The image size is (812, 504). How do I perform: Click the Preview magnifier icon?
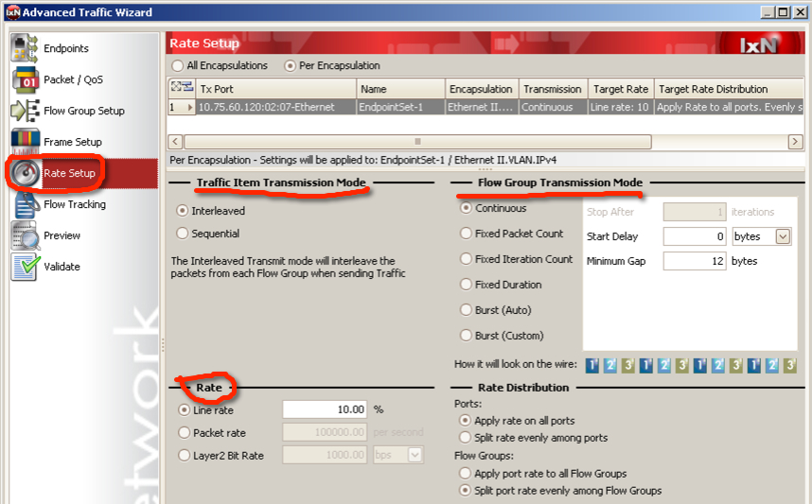click(x=25, y=235)
